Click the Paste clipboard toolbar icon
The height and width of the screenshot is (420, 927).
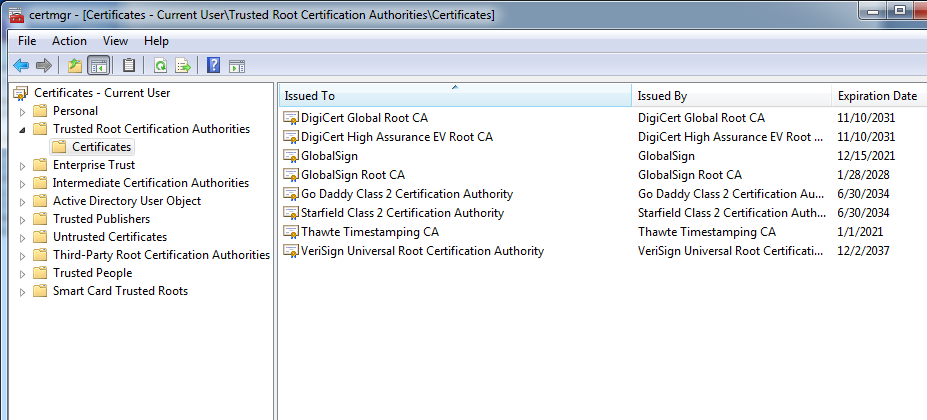click(128, 66)
